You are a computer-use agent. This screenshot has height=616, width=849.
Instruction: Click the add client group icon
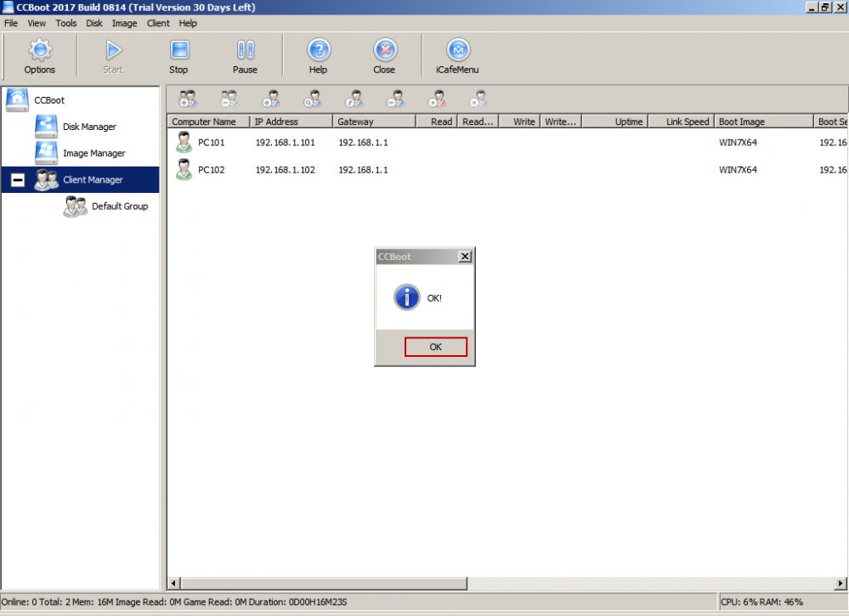coord(188,99)
